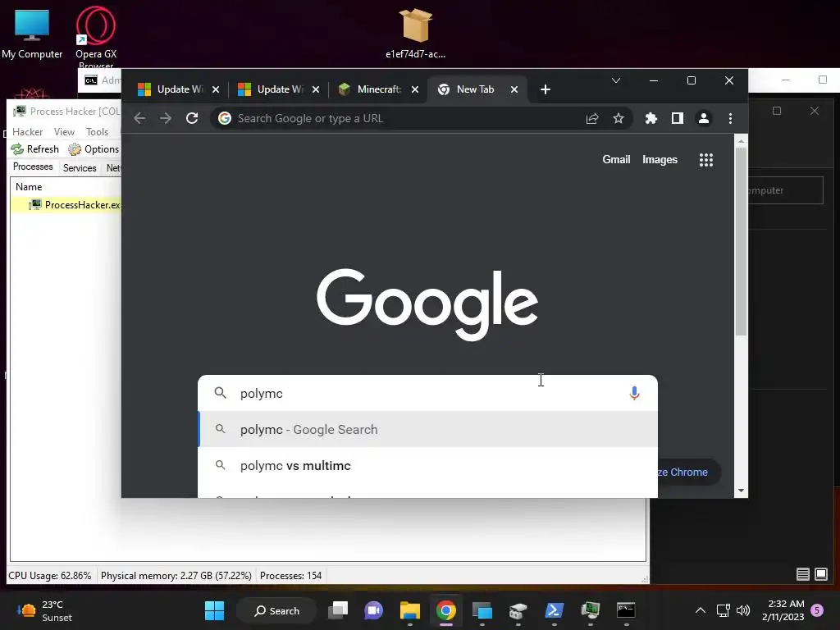Open Task View from the taskbar

click(338, 610)
